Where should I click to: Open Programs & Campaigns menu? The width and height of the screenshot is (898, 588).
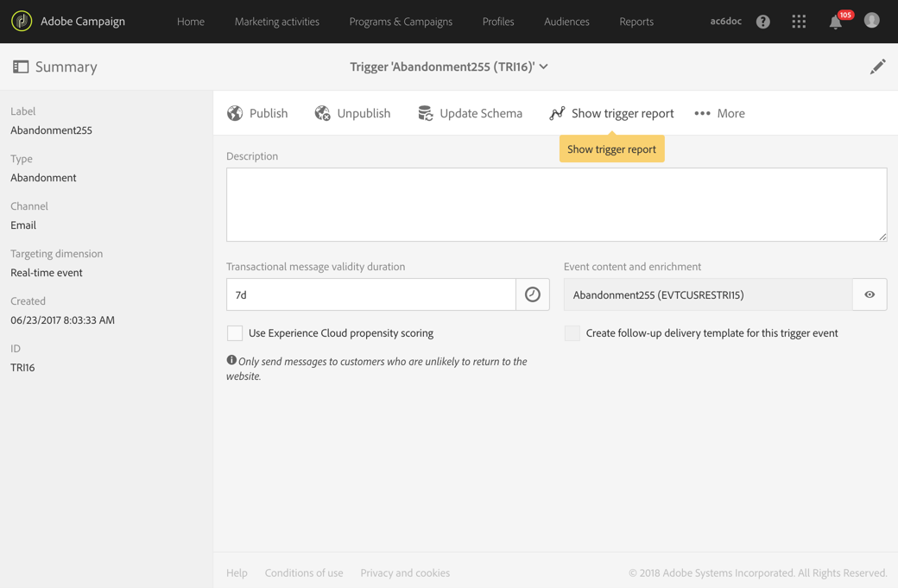pyautogui.click(x=401, y=22)
